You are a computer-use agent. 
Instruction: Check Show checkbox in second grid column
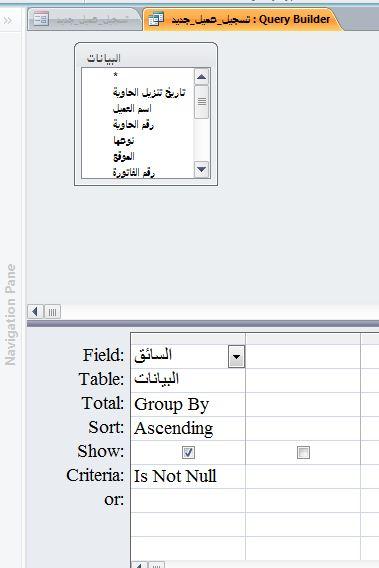point(303,452)
